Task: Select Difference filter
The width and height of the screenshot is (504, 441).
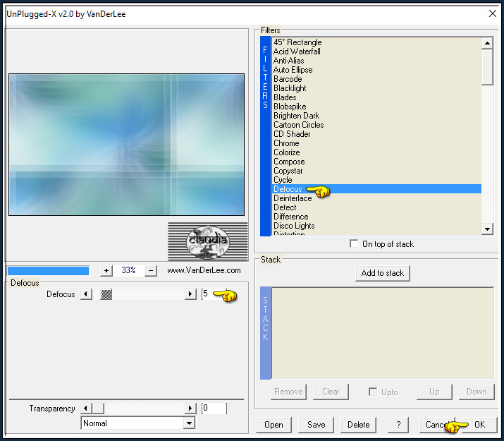Action: tap(376, 217)
